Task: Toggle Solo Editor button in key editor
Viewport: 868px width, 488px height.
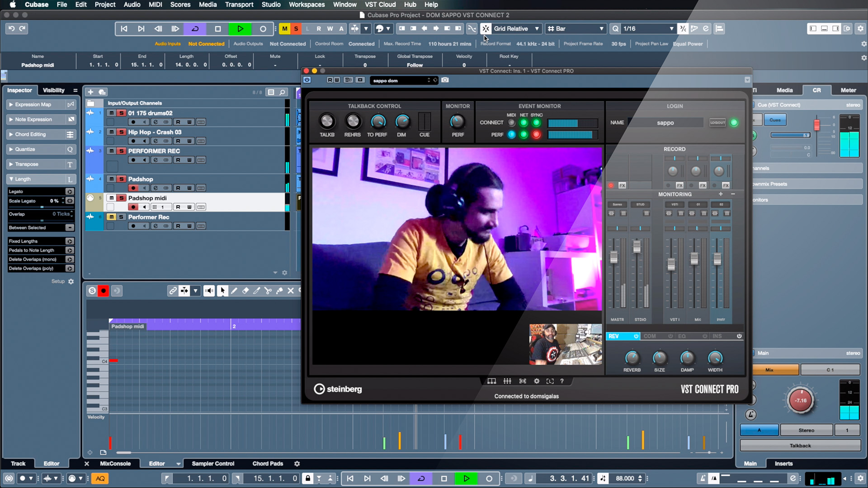Action: [92, 291]
